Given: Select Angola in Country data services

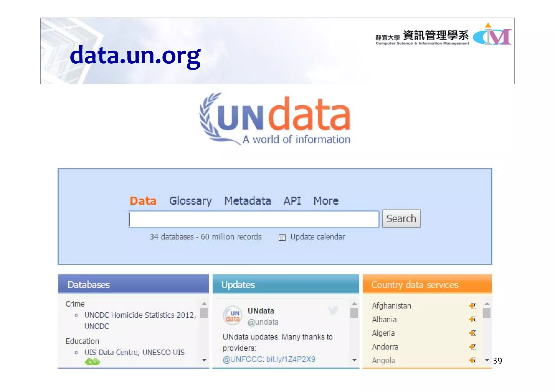Looking at the screenshot, I should pos(383,361).
